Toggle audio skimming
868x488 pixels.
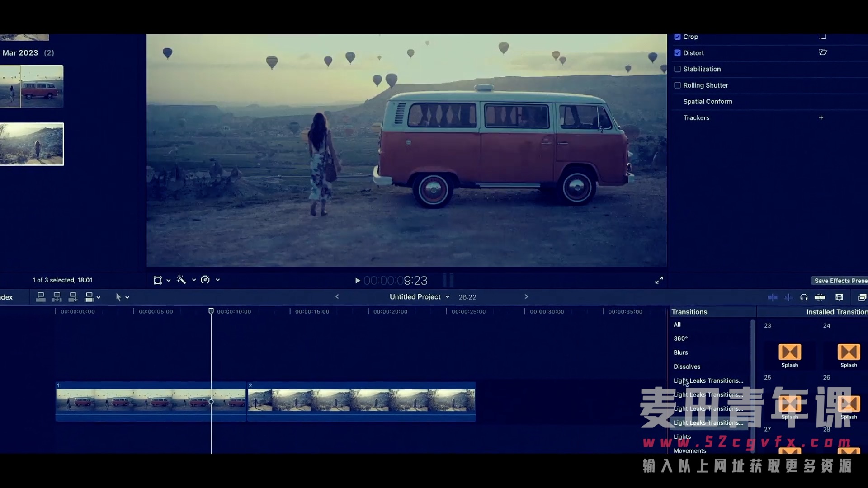click(788, 297)
